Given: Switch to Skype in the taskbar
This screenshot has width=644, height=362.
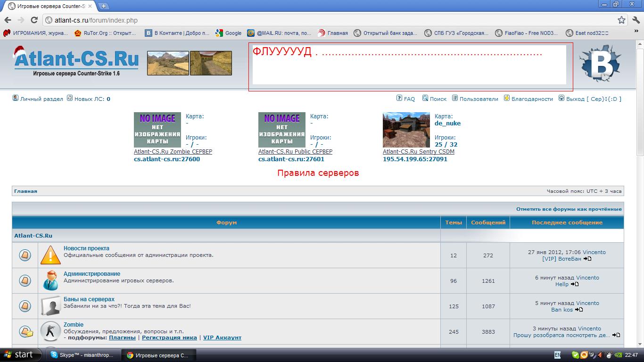Looking at the screenshot, I should (x=83, y=355).
